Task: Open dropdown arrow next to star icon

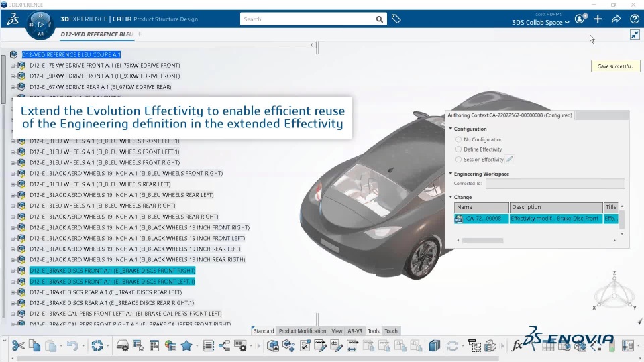Action: click(x=197, y=346)
